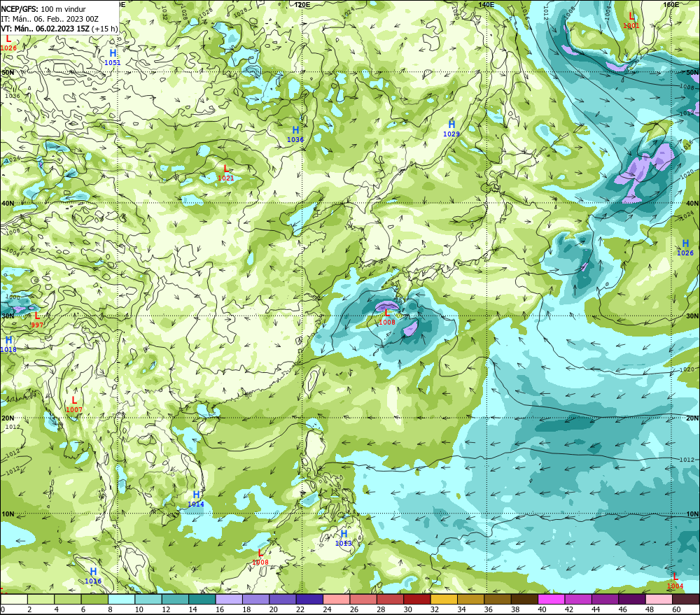Click the "NCEP/GFS: 100 m vindur" title
Viewport: 700px width, 615px height.
pyautogui.click(x=43, y=9)
